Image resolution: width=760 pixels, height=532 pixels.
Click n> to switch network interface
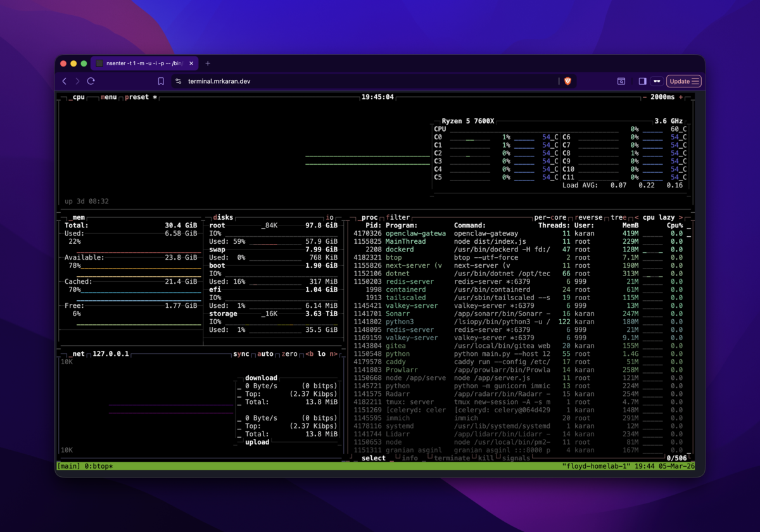(x=334, y=354)
